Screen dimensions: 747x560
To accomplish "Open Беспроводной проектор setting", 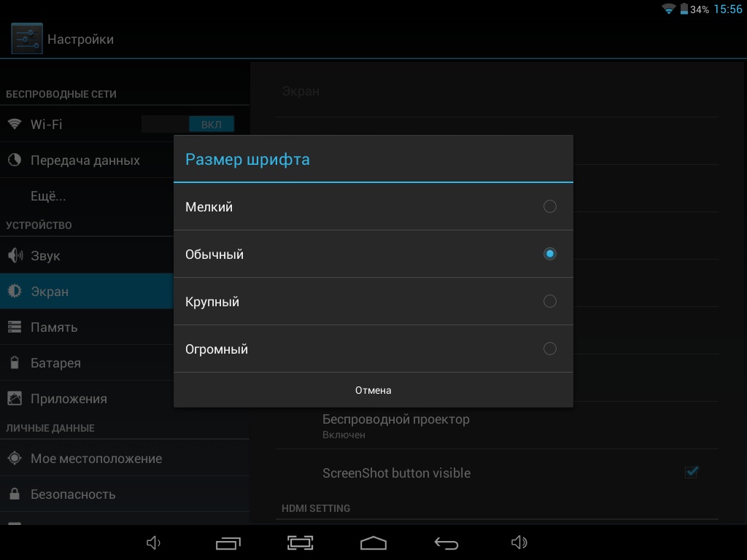I will 396,425.
